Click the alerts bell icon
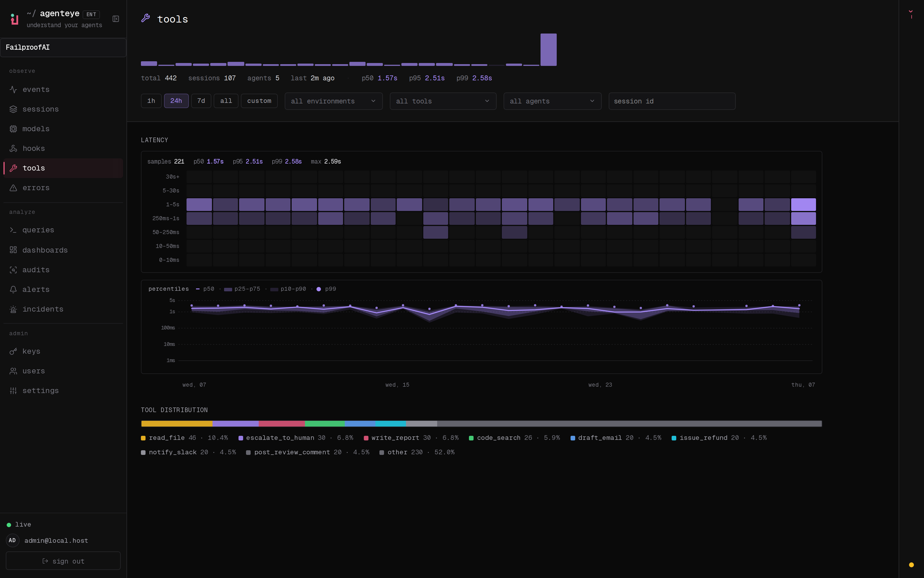 13,289
